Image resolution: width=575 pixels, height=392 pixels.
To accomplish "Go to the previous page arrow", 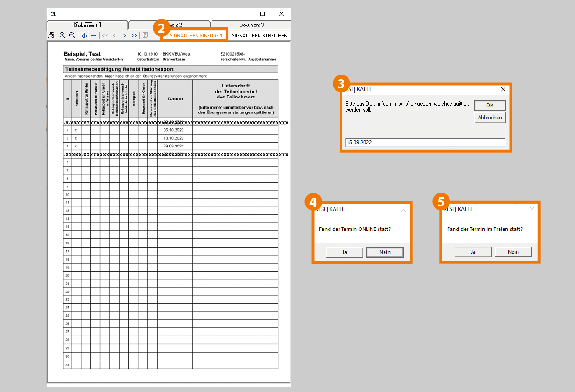I will [114, 36].
